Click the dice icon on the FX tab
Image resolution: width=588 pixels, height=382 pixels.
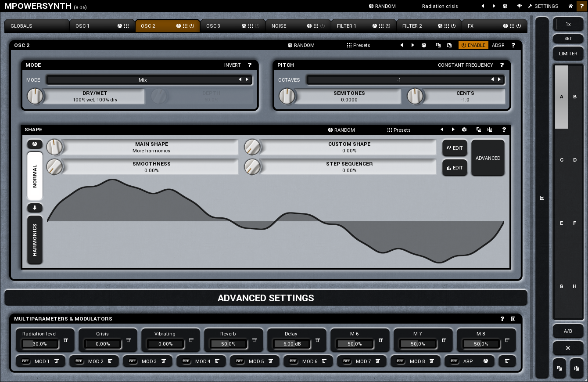coord(506,26)
